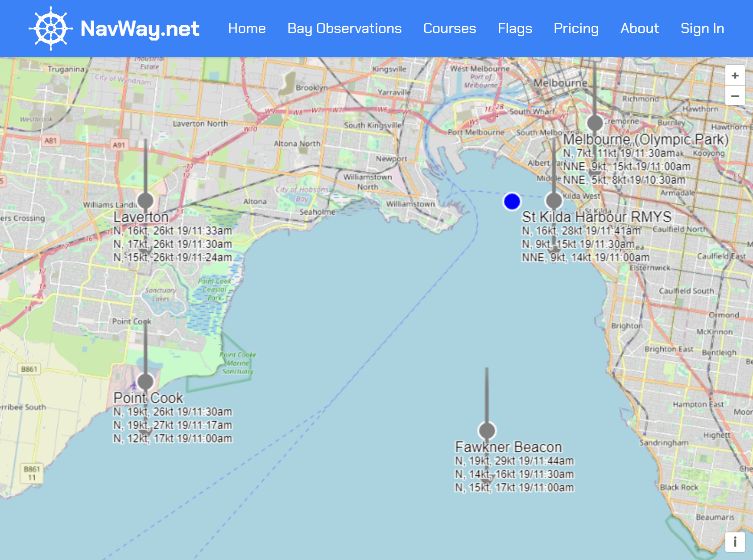Viewport: 753px width, 560px height.
Task: Click the Fawkner Beacon label
Action: 509,447
